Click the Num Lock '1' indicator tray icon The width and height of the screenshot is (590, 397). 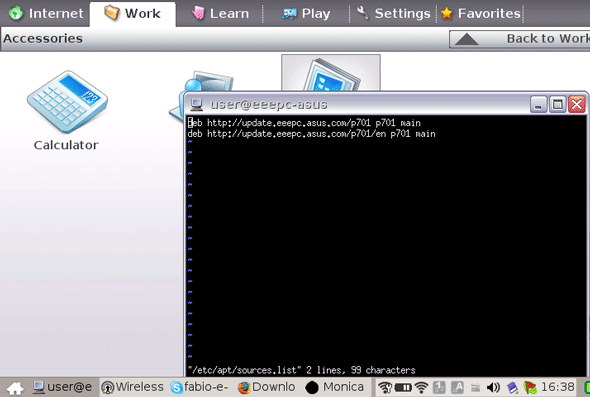click(x=439, y=387)
